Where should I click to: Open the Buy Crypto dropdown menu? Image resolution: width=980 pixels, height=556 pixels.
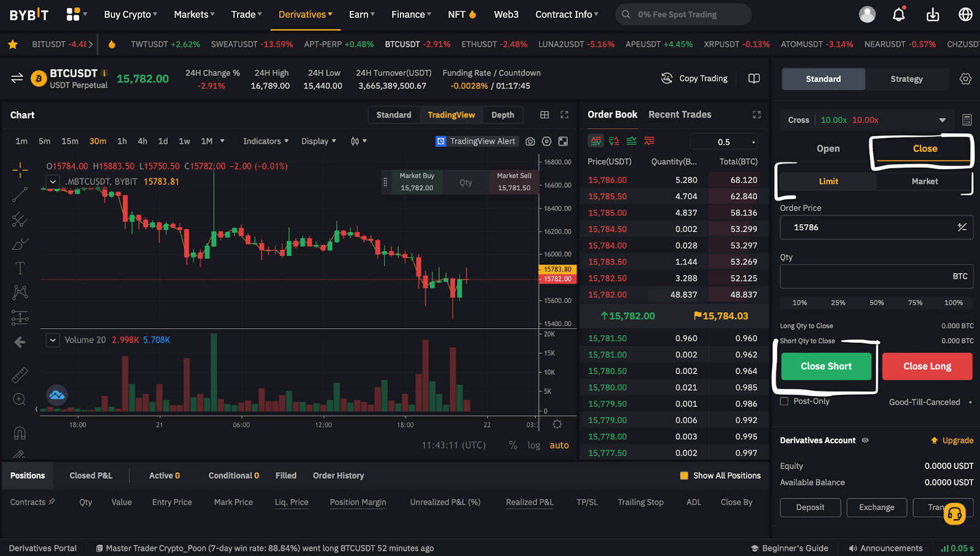pyautogui.click(x=130, y=14)
